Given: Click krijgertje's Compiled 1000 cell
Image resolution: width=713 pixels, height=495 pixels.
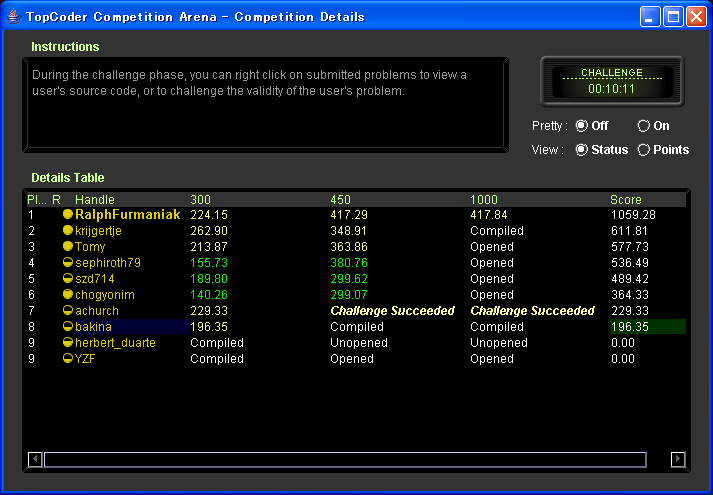Looking at the screenshot, I should click(x=497, y=230).
